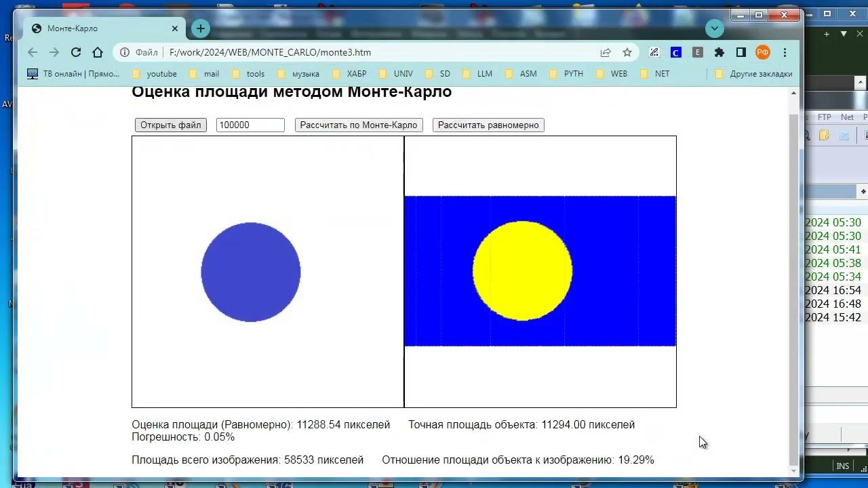Open the WEB bookmark folder
The height and width of the screenshot is (488, 868).
click(x=612, y=74)
